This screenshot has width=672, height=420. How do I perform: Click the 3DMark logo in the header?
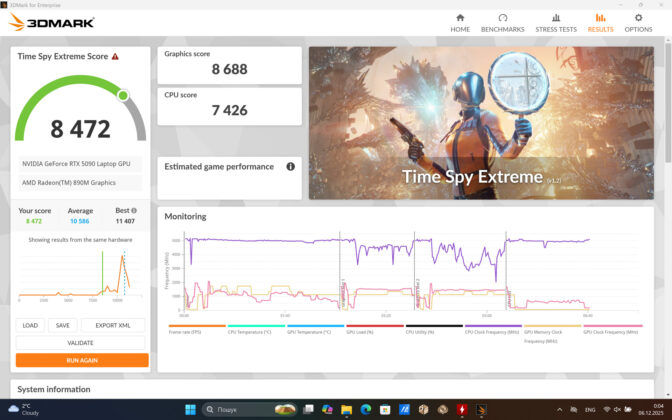click(51, 22)
